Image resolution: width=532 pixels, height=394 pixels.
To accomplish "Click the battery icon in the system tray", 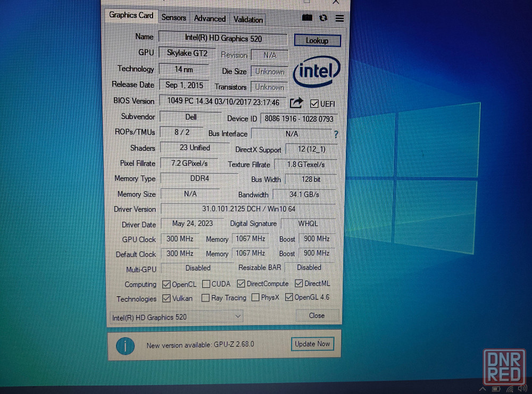I will pyautogui.click(x=496, y=389).
